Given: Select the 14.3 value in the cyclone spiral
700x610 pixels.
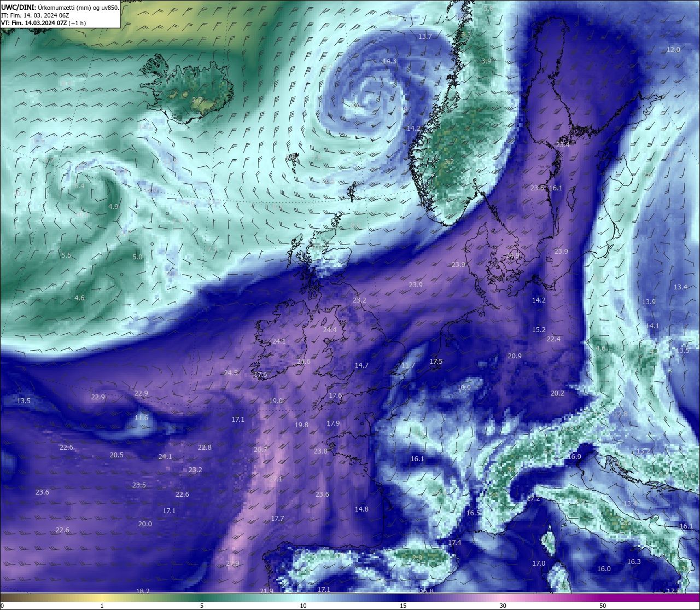Looking at the screenshot, I should pos(389,61).
